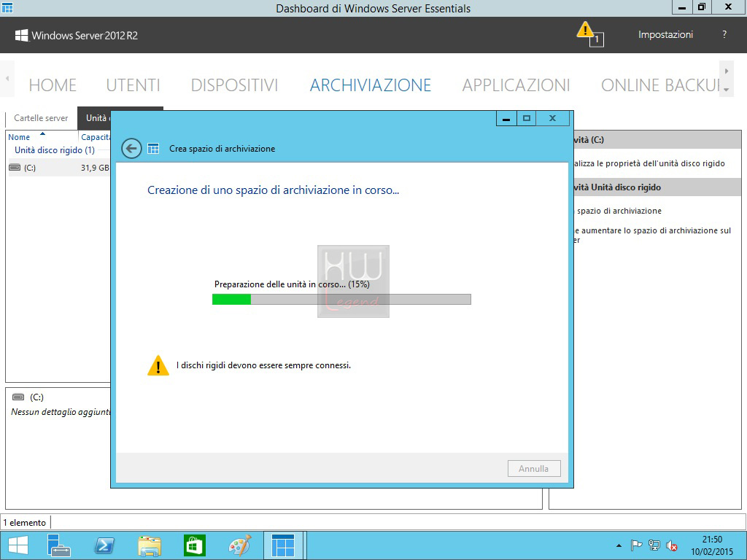The height and width of the screenshot is (560, 747).
Task: Open the Start menu
Action: click(x=18, y=545)
